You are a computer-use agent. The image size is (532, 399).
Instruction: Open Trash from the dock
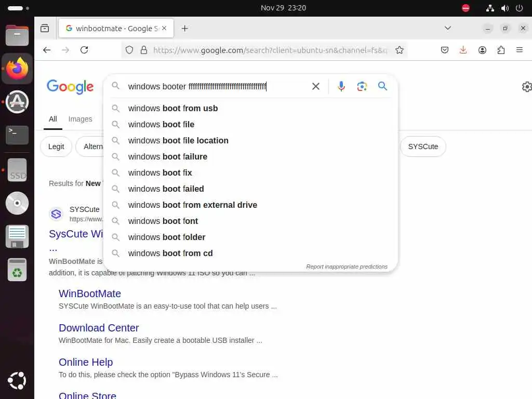click(17, 270)
